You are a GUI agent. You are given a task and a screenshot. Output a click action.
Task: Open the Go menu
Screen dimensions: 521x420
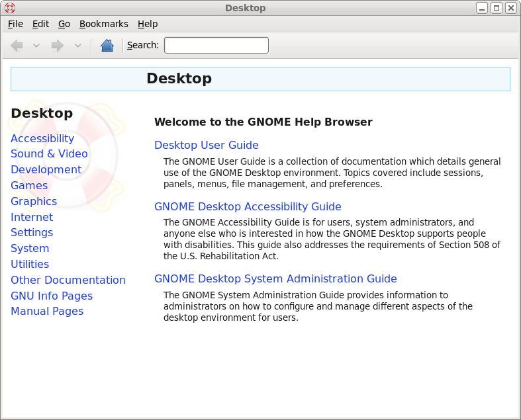pyautogui.click(x=64, y=24)
